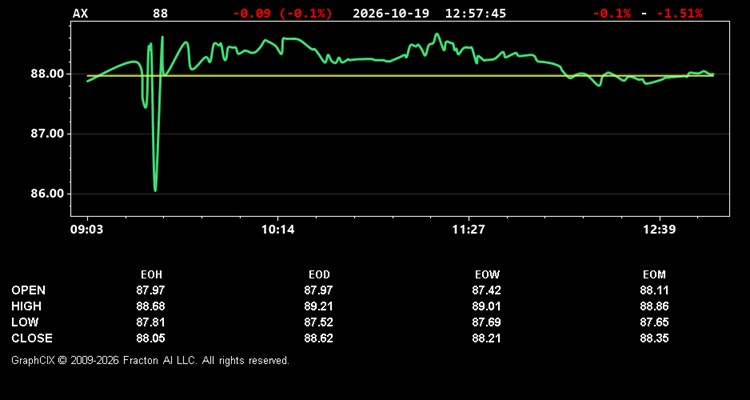
Task: Click EOH close value 88.05
Action: tap(151, 338)
